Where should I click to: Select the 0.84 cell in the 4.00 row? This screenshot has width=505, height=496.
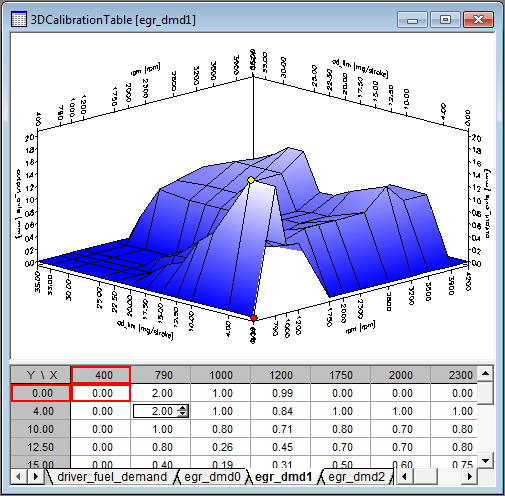tap(281, 411)
